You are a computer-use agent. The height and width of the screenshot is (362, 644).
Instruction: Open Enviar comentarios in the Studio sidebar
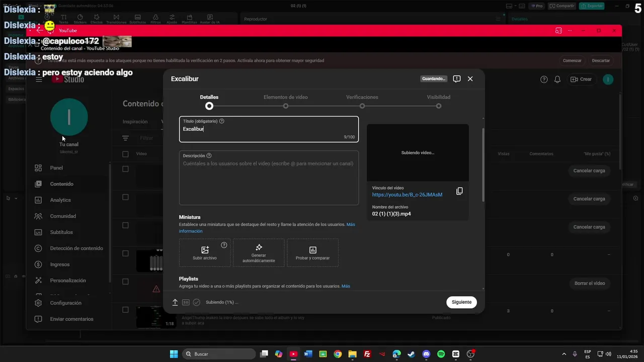tap(68, 319)
